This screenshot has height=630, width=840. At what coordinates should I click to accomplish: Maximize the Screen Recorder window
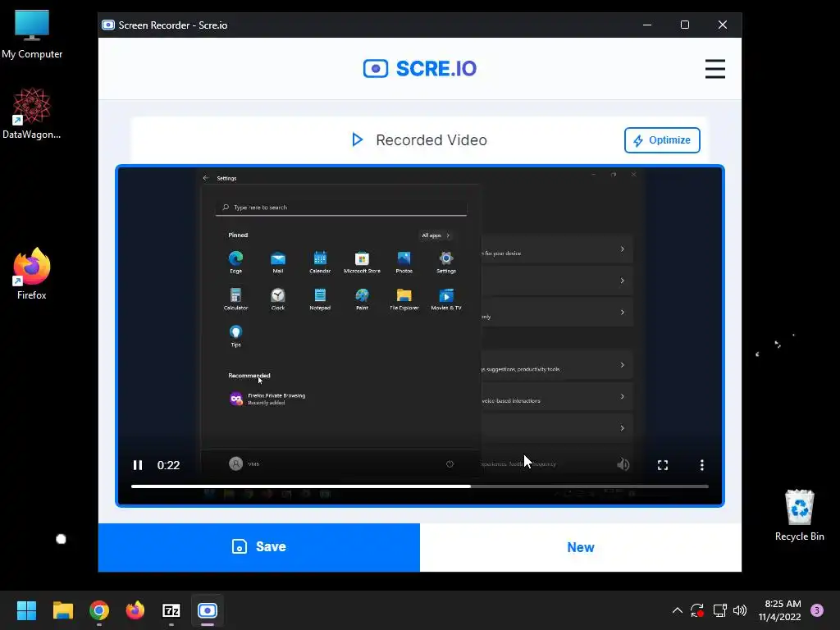pos(685,25)
